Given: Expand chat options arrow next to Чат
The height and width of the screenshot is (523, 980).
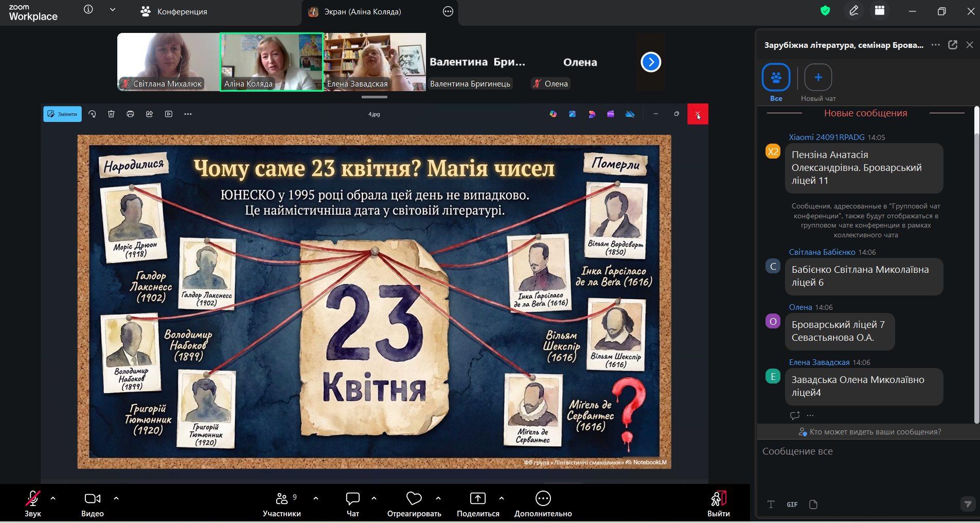Looking at the screenshot, I should click(x=374, y=498).
